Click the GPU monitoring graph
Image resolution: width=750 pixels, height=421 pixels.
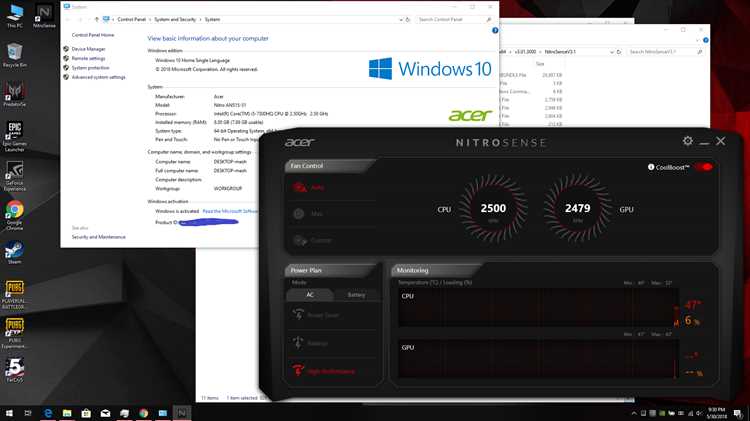click(x=538, y=359)
